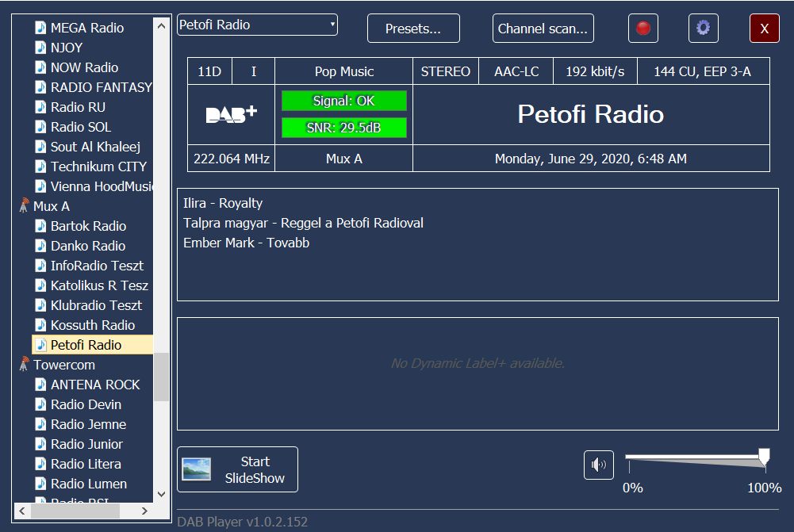The image size is (794, 532).
Task: Click the horizontal scrollbar thumb of station list
Action: point(75,511)
